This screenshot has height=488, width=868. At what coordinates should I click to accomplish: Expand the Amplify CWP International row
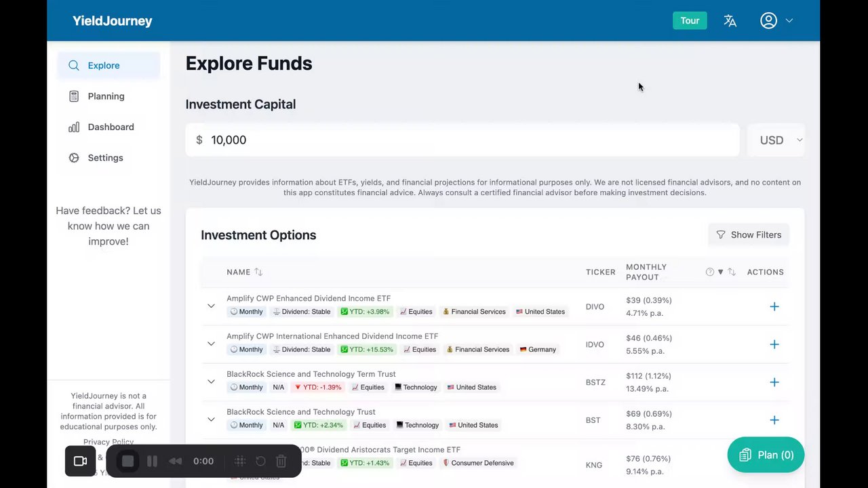click(211, 344)
